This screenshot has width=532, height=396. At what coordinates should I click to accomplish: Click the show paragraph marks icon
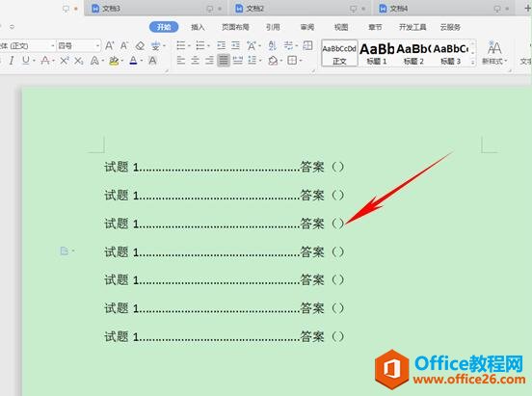288,45
